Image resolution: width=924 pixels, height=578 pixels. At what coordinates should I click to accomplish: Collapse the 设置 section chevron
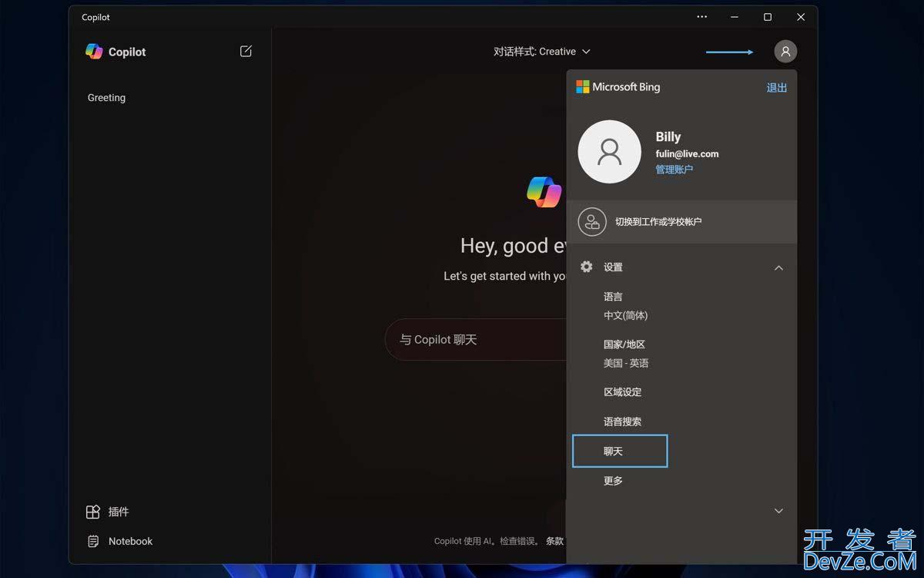[x=778, y=267]
